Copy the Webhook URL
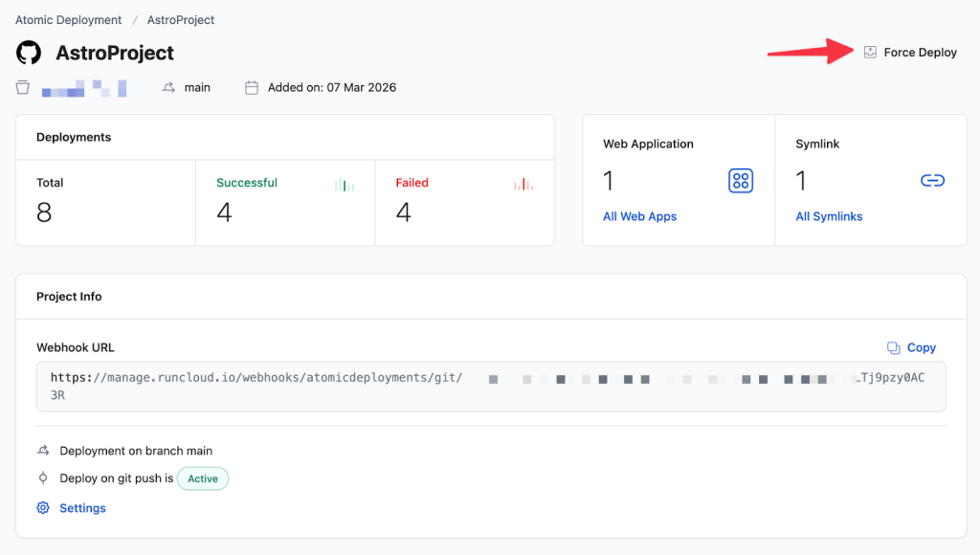The width and height of the screenshot is (980, 555). point(911,347)
